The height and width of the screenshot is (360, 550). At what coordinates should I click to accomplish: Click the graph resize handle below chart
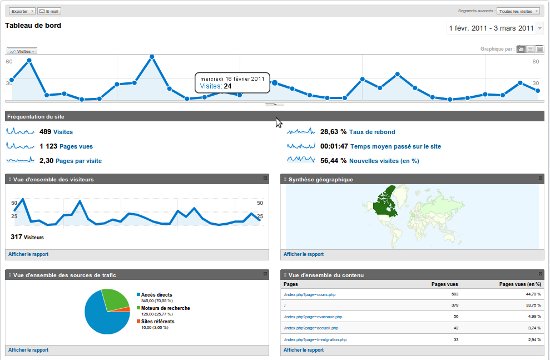point(275,104)
